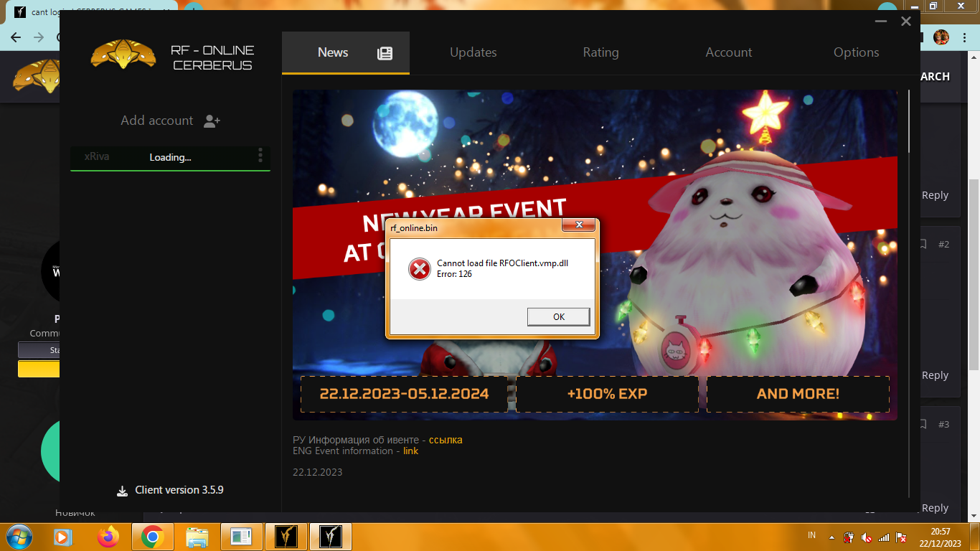Screen dimensions: 980x551
Task: Bookmark forum post #2
Action: point(923,244)
